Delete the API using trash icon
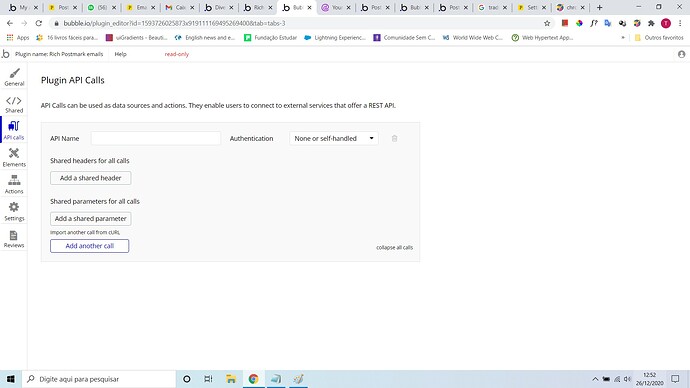This screenshot has height=388, width=690. pyautogui.click(x=394, y=139)
